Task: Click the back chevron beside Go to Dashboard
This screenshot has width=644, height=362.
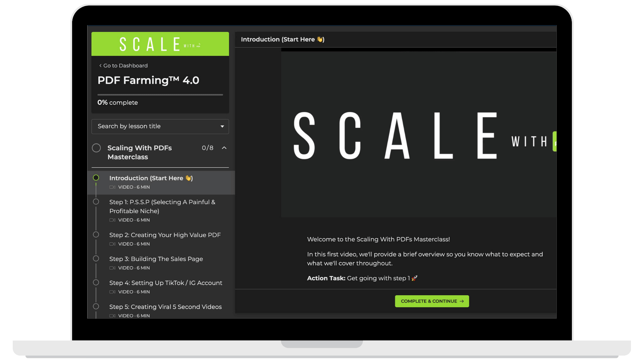Action: click(100, 66)
